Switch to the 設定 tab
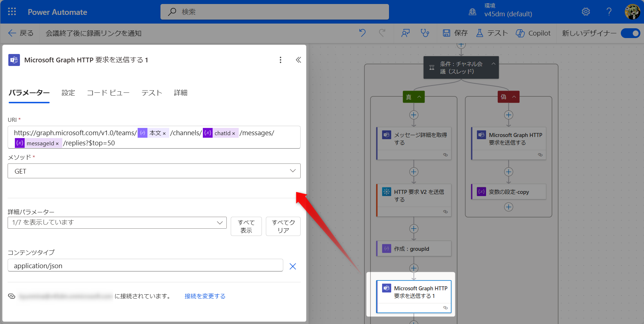The width and height of the screenshot is (644, 324). click(68, 93)
